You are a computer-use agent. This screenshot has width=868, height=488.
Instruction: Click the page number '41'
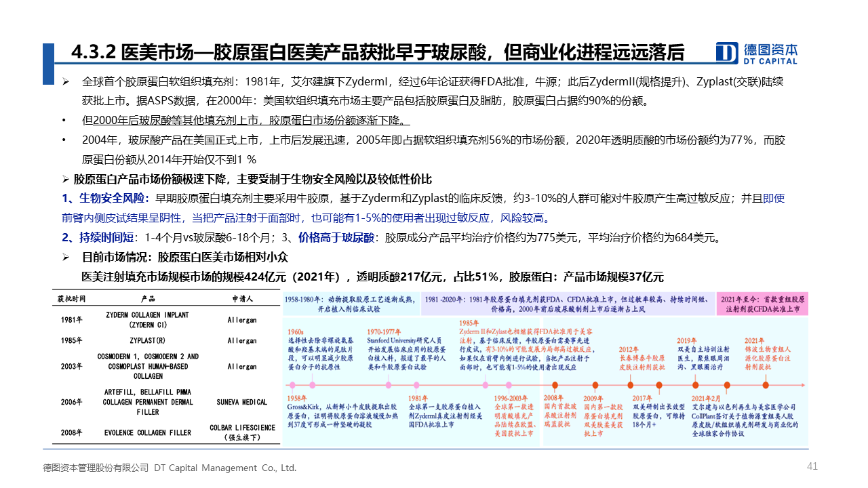[812, 466]
